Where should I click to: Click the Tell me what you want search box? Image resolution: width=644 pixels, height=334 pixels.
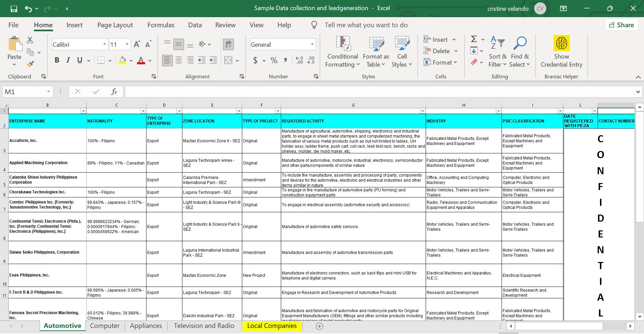[x=366, y=25]
